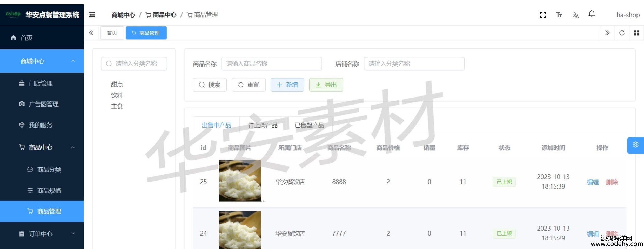
Task: Click the 新增 button to add product
Action: pos(287,85)
